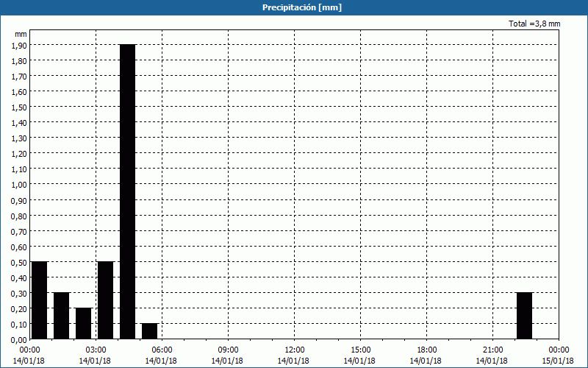Viewport: 588px width, 368px height.
Task: Click the 0,10 y-axis label
Action: point(19,325)
